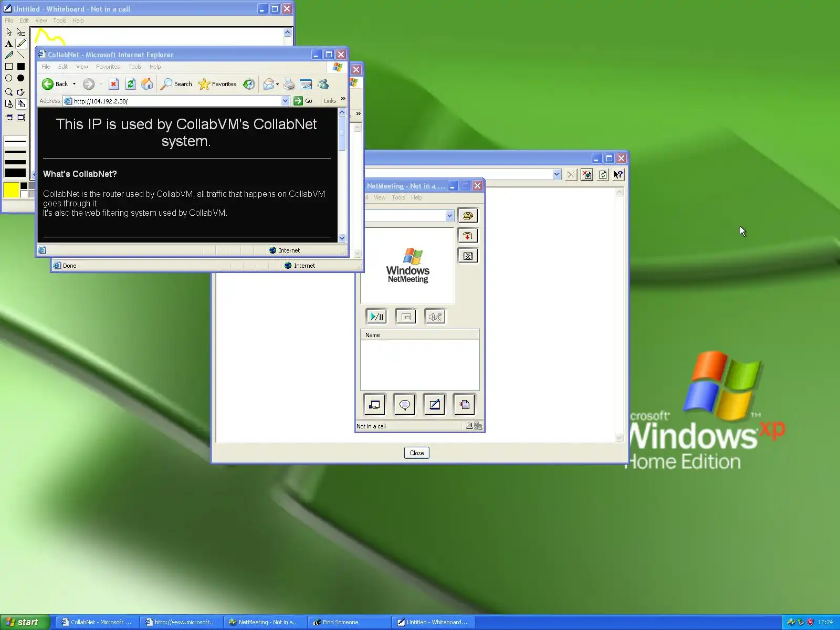This screenshot has height=630, width=840.
Task: Expand the Find Someone directory dropdown
Action: [x=556, y=174]
